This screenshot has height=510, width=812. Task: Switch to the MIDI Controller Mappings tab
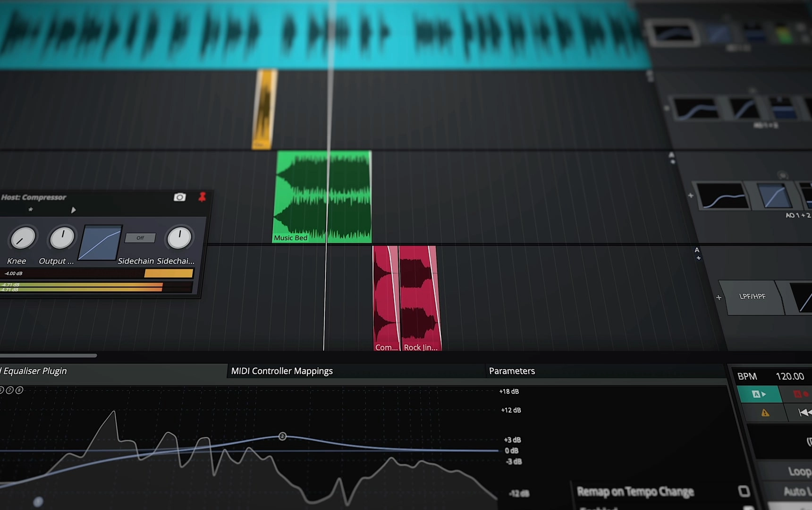coord(282,371)
